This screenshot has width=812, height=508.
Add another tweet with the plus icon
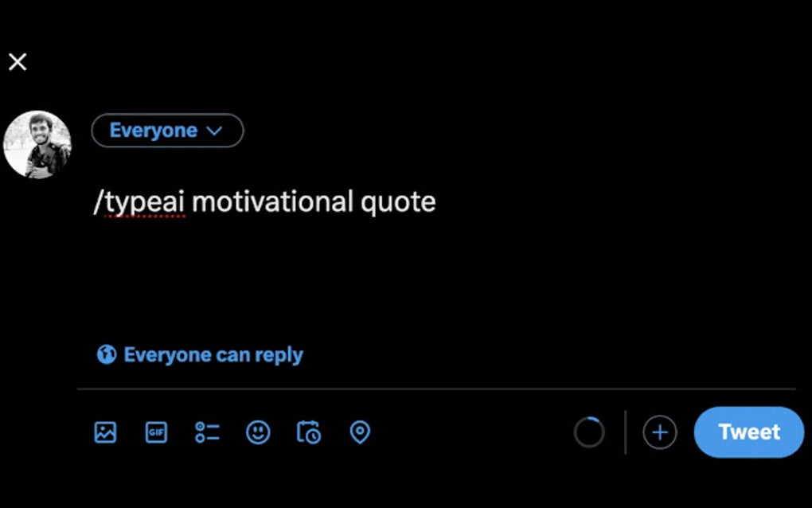pos(659,432)
